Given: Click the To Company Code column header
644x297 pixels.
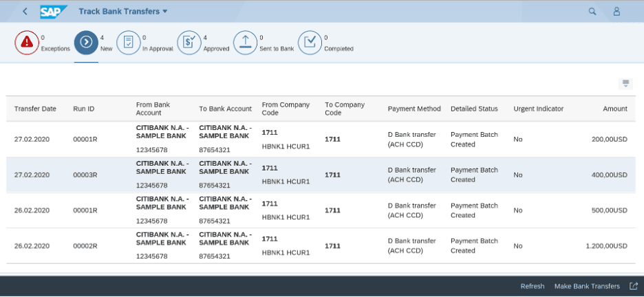Looking at the screenshot, I should [x=345, y=109].
